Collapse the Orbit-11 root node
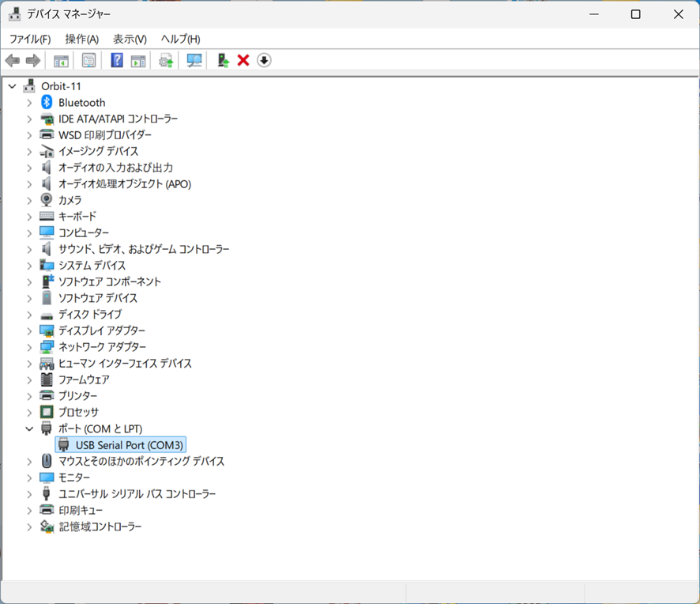700x604 pixels. 12,86
